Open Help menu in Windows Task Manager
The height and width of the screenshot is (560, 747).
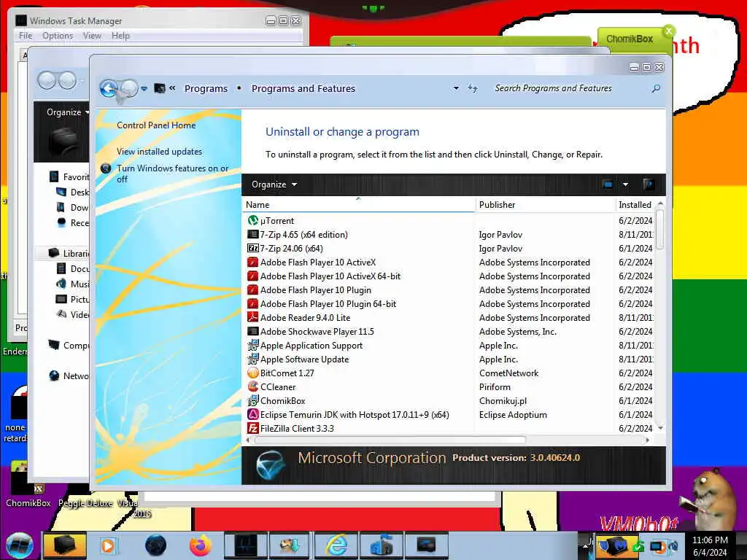(x=120, y=36)
